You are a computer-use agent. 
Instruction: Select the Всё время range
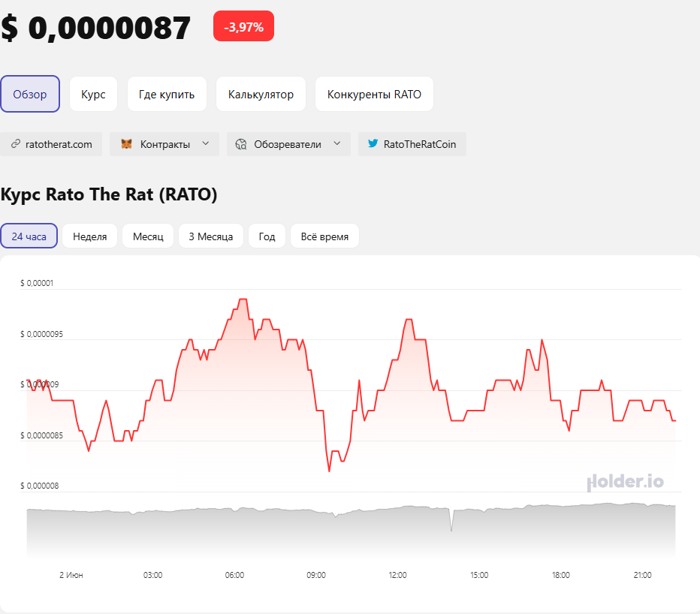pyautogui.click(x=324, y=236)
